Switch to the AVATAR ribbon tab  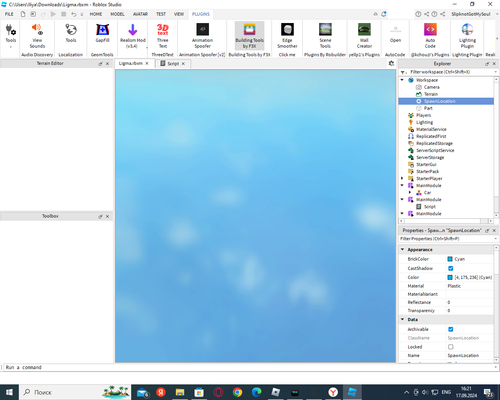[x=140, y=14]
